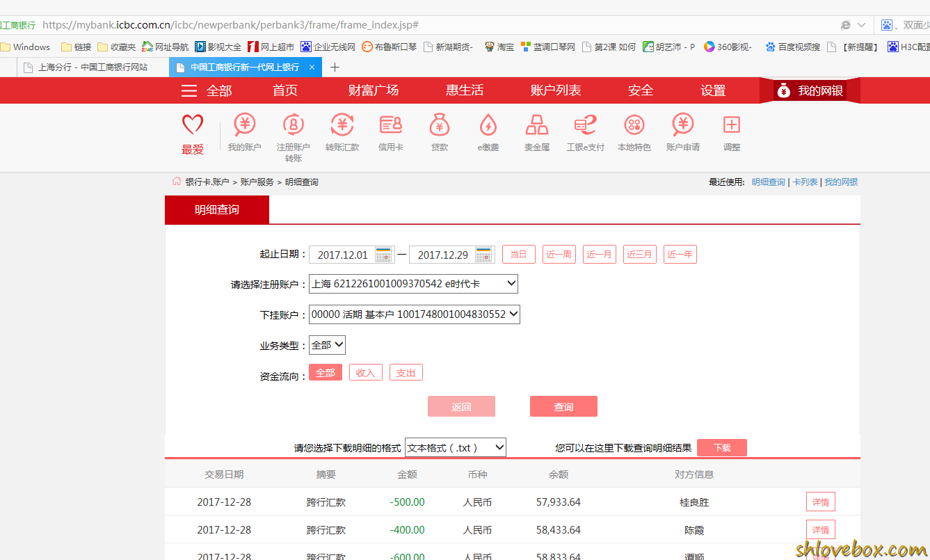Select 支出 expense fund flow filter
Viewport: 930px width, 560px height.
(x=406, y=373)
